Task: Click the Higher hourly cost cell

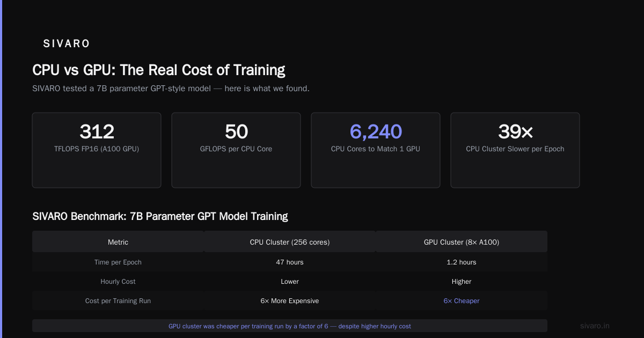Action: [462, 282]
